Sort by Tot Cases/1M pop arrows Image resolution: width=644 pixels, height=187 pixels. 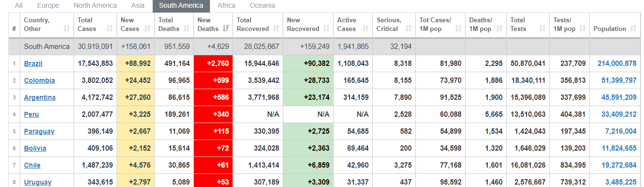[458, 29]
